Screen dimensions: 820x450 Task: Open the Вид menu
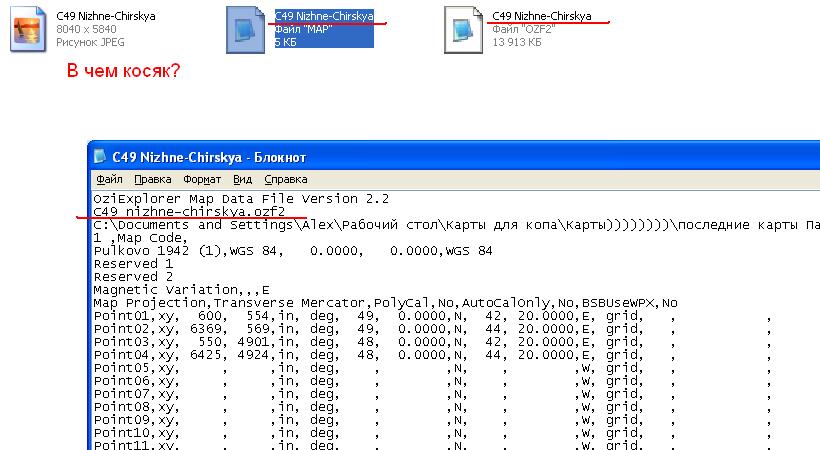242,180
